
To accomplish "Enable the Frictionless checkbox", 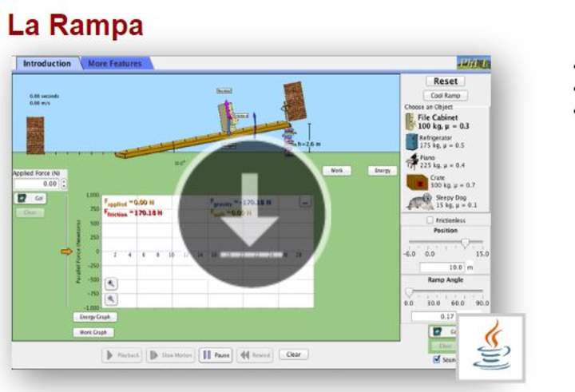I will coord(430,220).
